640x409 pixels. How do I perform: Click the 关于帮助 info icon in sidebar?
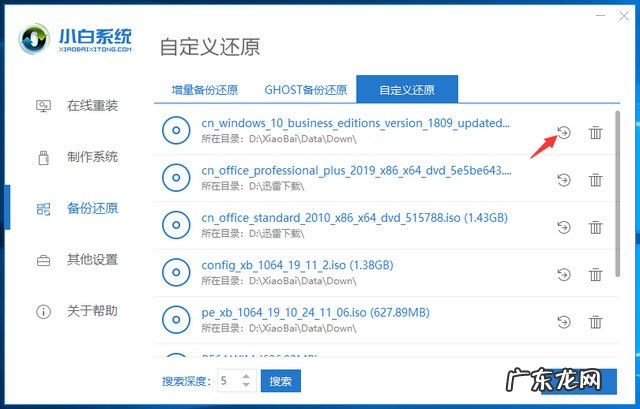click(x=43, y=312)
